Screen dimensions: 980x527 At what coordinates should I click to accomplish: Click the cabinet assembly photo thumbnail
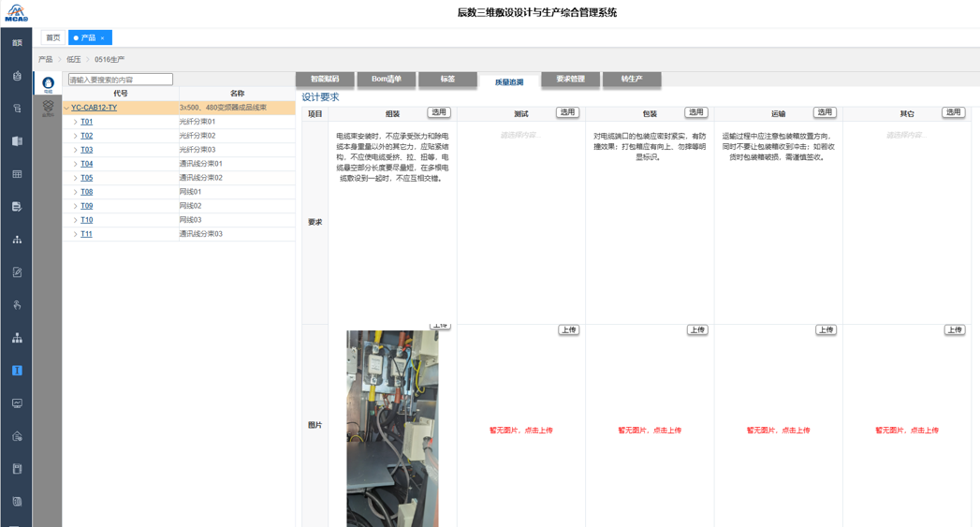tap(392, 428)
